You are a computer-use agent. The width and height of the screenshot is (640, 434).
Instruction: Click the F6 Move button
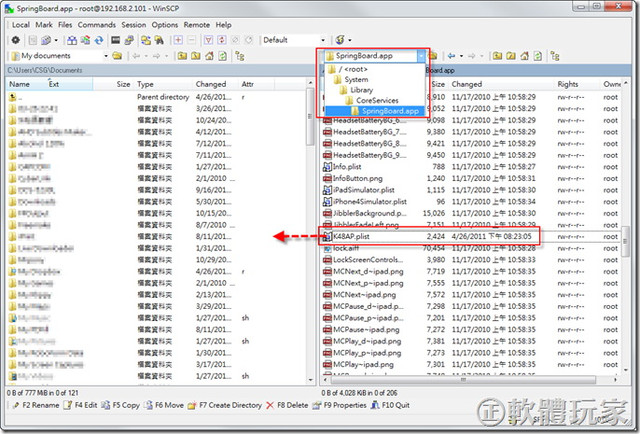point(164,405)
